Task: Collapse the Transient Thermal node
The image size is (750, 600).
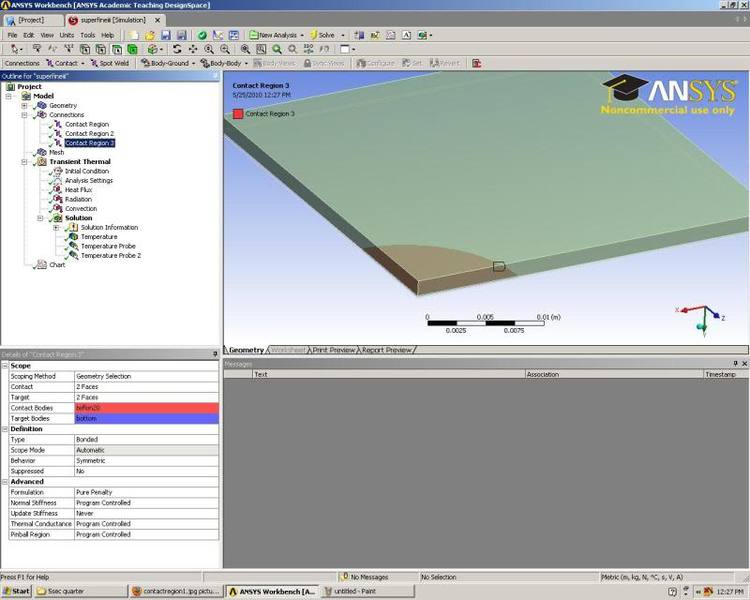Action: click(24, 162)
